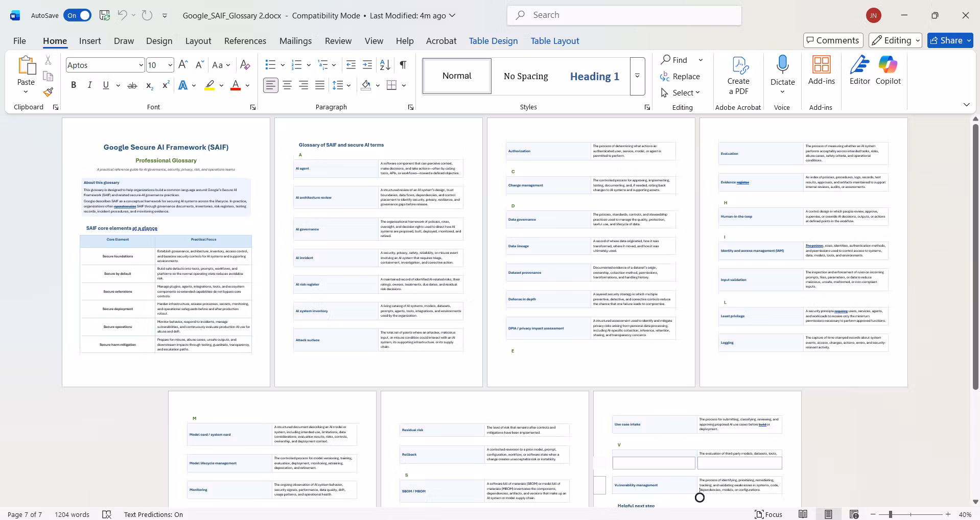
Task: Undo the last action
Action: point(122,15)
